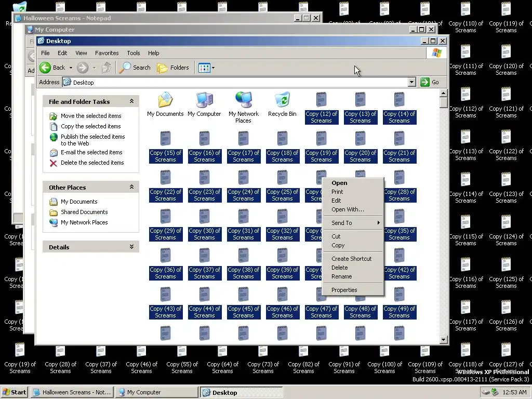Open the Views dropdown arrow
The image size is (532, 399).
tap(213, 68)
